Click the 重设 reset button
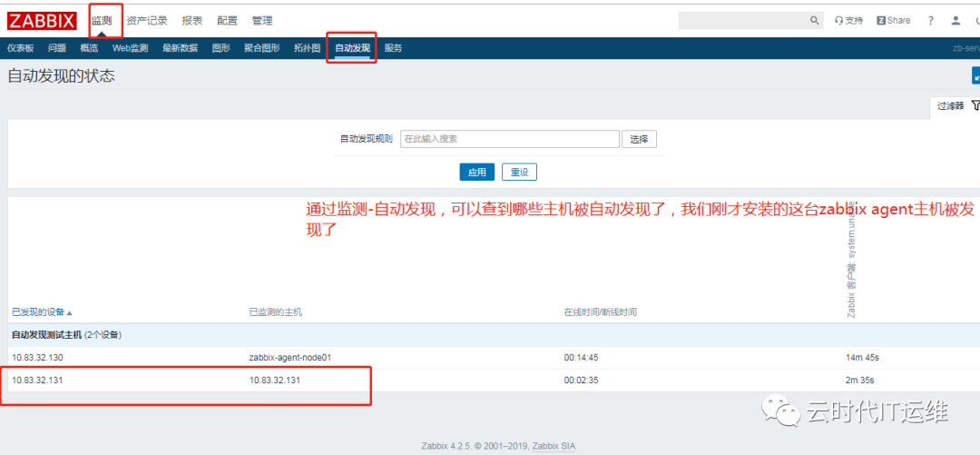Image resolution: width=980 pixels, height=455 pixels. 519,173
